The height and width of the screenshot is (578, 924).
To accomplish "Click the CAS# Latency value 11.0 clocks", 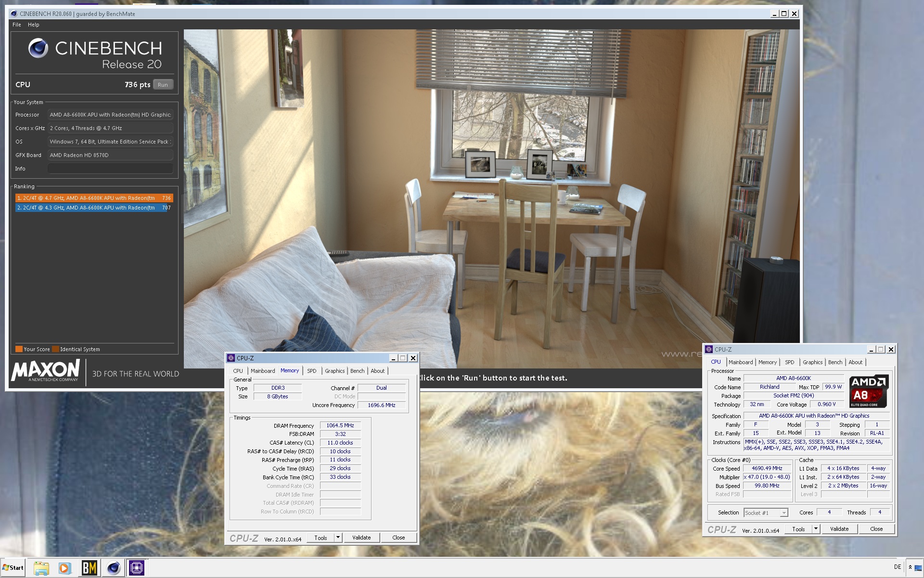I will coord(340,443).
